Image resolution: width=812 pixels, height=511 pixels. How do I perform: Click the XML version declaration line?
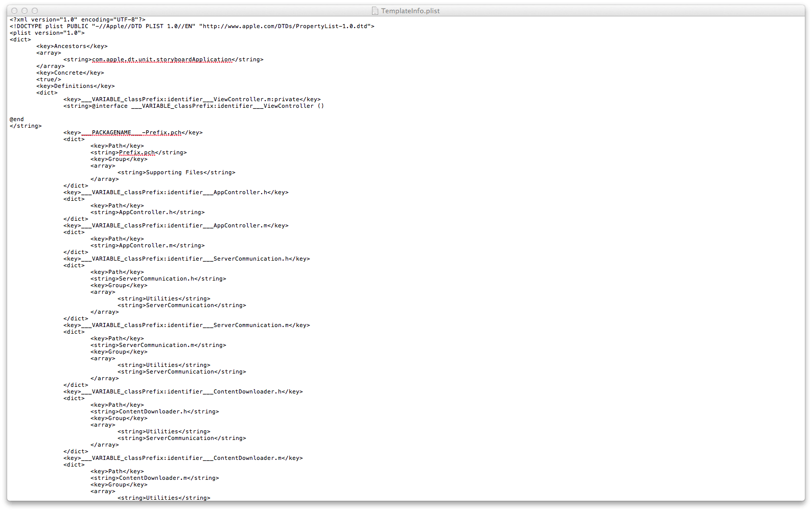pos(78,19)
